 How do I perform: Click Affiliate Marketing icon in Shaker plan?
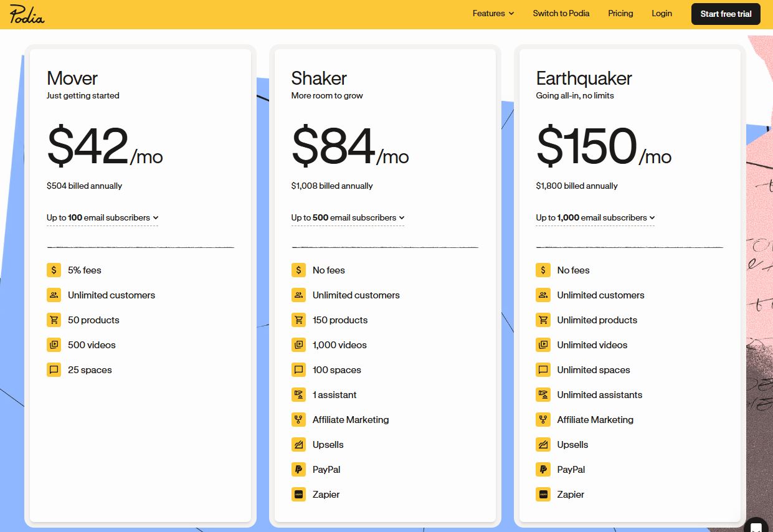click(299, 420)
